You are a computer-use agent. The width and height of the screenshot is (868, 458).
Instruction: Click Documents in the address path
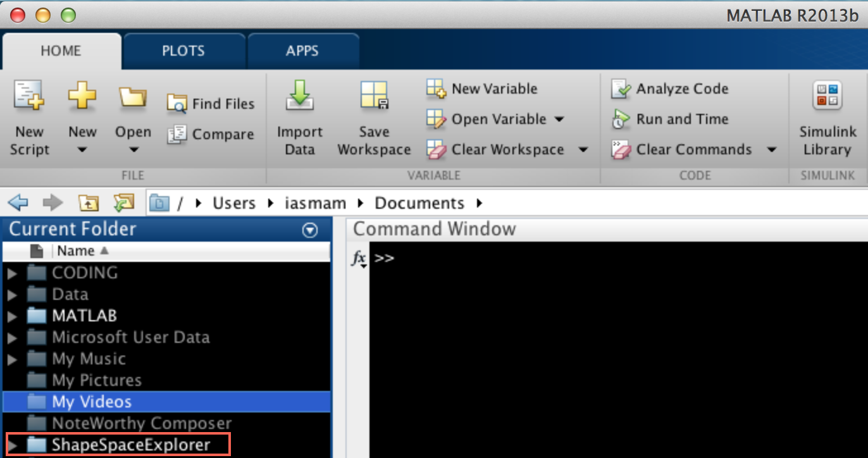tap(419, 203)
